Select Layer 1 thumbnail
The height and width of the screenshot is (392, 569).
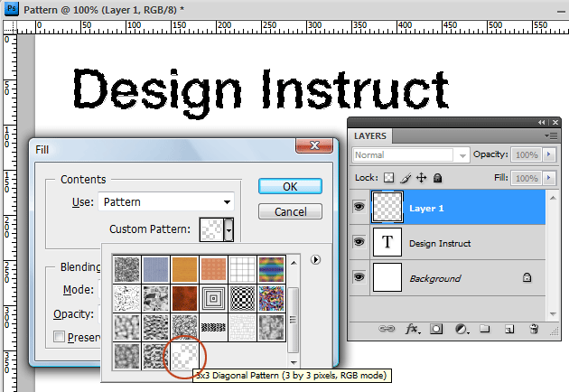coord(387,207)
